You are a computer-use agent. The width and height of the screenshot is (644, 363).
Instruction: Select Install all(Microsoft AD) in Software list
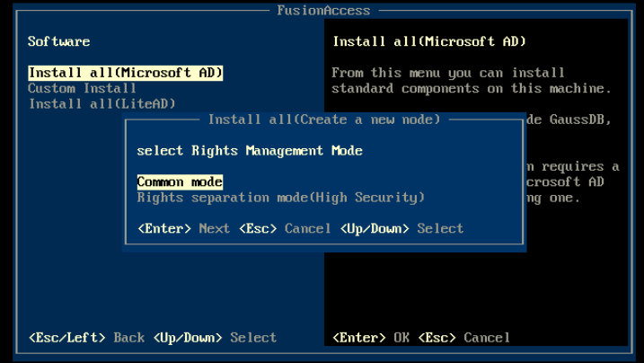pos(126,73)
